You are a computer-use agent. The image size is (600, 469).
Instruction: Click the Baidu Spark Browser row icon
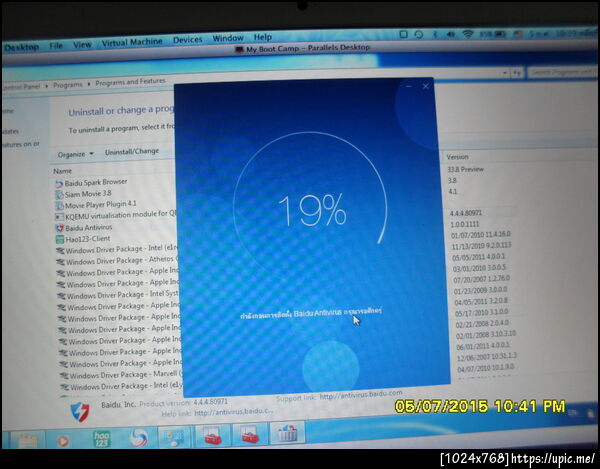tap(59, 184)
